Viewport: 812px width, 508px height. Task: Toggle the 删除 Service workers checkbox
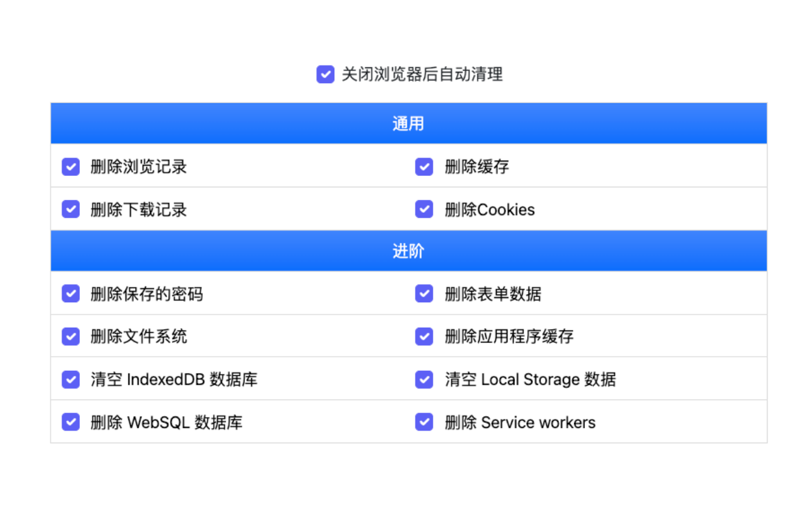pos(424,422)
